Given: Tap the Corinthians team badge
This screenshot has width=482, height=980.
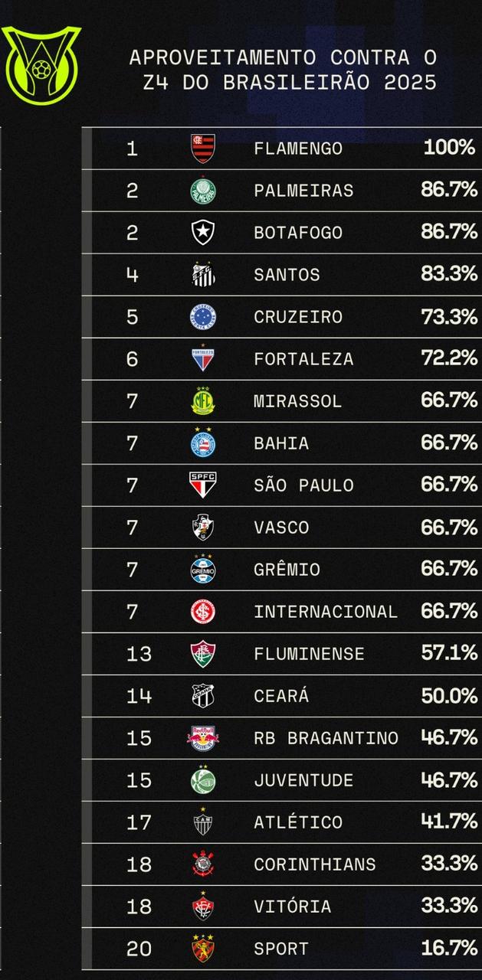Looking at the screenshot, I should tap(203, 864).
